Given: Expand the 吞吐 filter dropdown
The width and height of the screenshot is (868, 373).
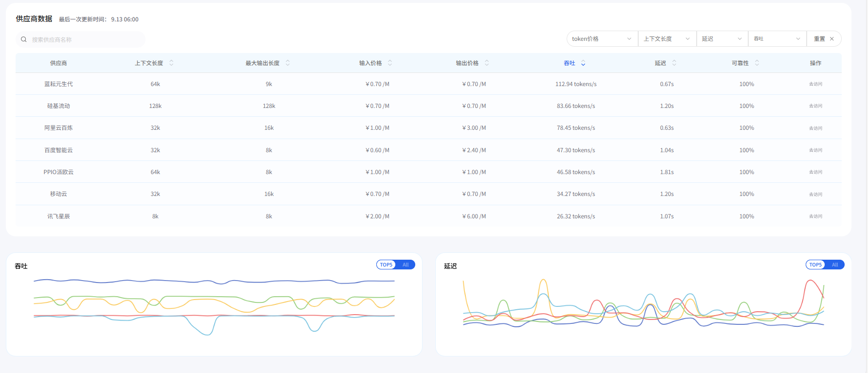Looking at the screenshot, I should point(777,39).
